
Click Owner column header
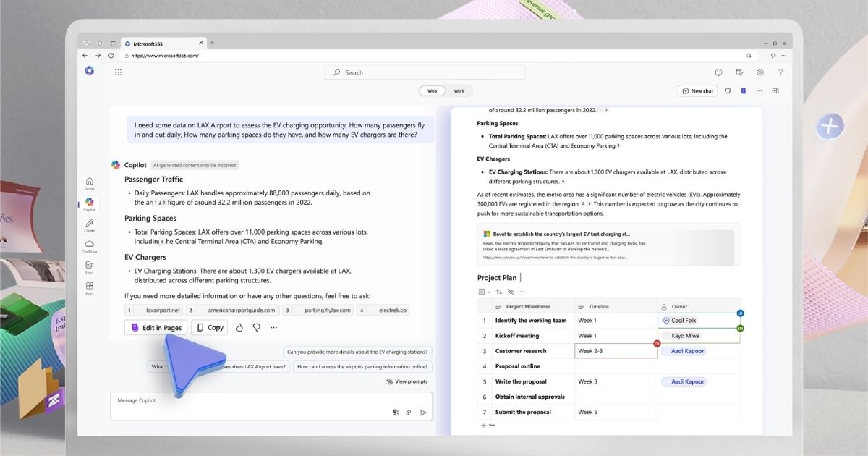[x=699, y=307]
